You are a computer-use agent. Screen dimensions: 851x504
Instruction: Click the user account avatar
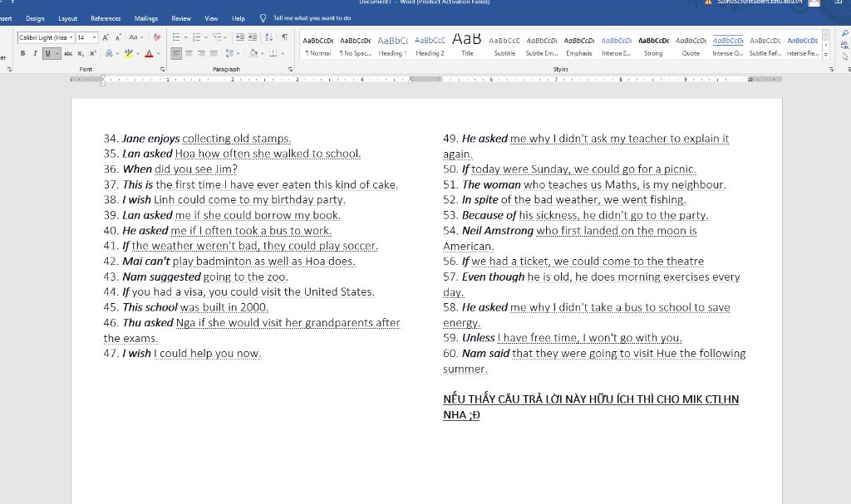pyautogui.click(x=814, y=2)
